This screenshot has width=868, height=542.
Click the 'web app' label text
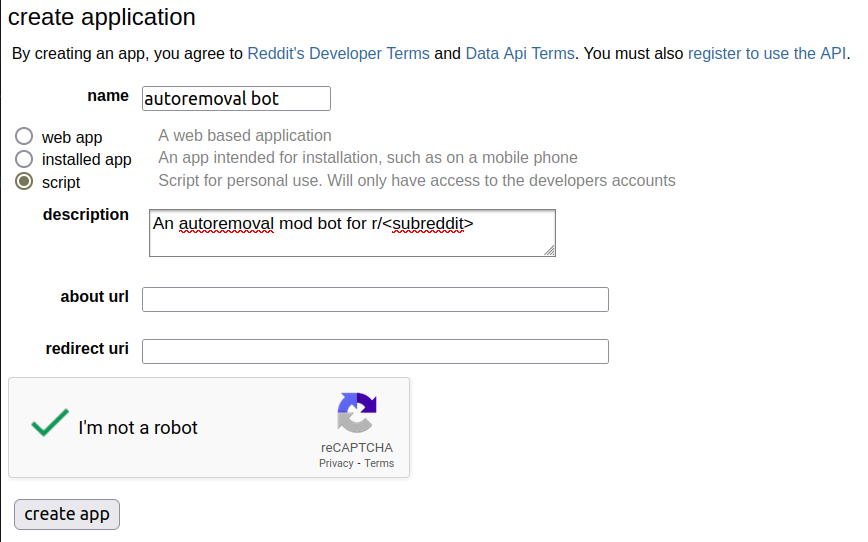tap(72, 137)
